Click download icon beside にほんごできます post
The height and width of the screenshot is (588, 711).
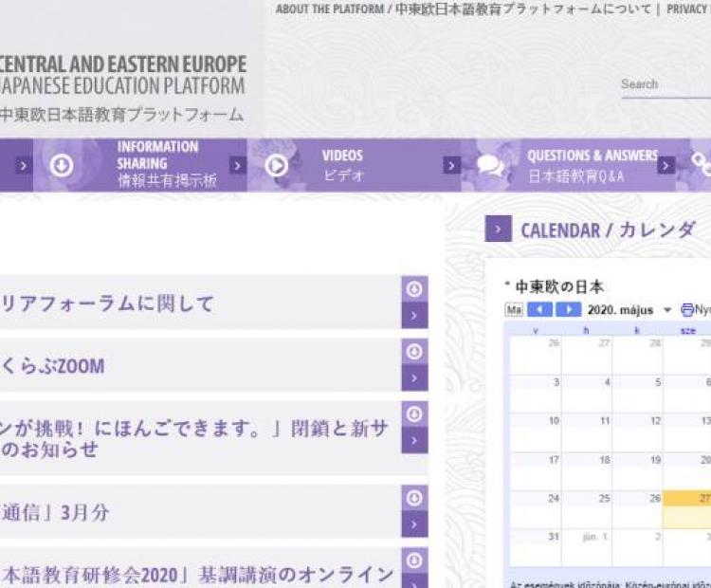coord(414,414)
